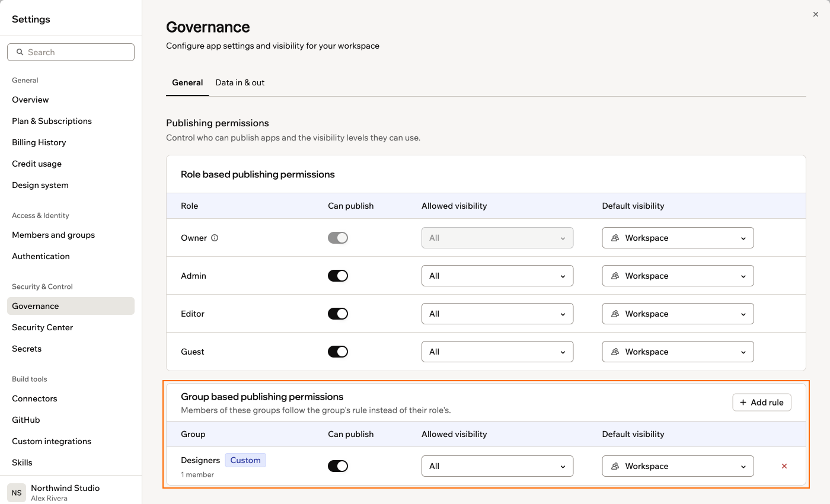Click the info icon next to Owner
This screenshot has height=504, width=830.
point(215,238)
